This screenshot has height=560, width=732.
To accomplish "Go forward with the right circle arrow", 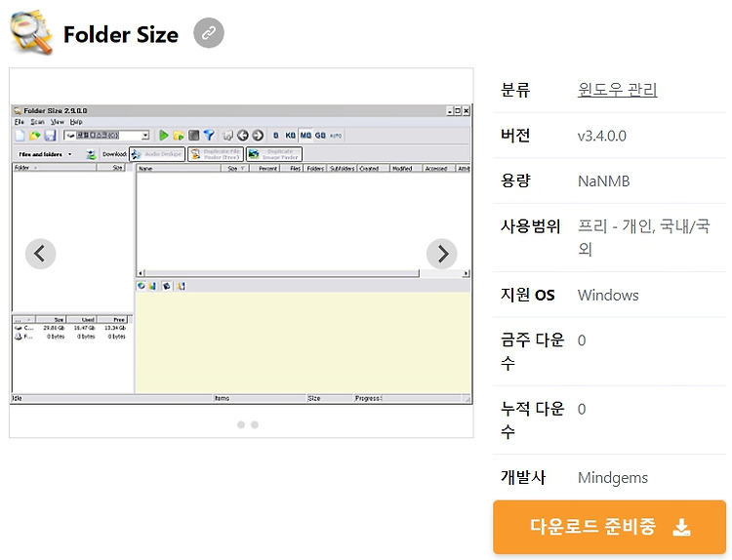I will point(258,136).
